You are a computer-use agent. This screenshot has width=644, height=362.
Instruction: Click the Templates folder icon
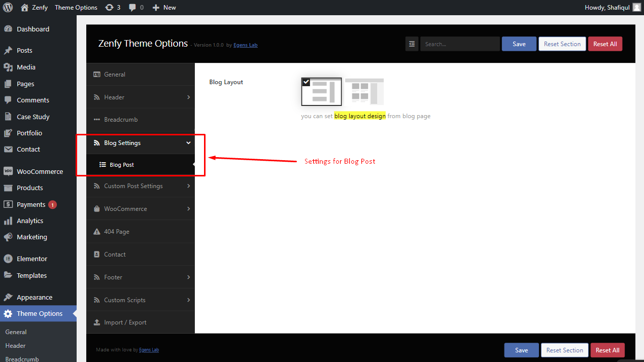point(8,275)
